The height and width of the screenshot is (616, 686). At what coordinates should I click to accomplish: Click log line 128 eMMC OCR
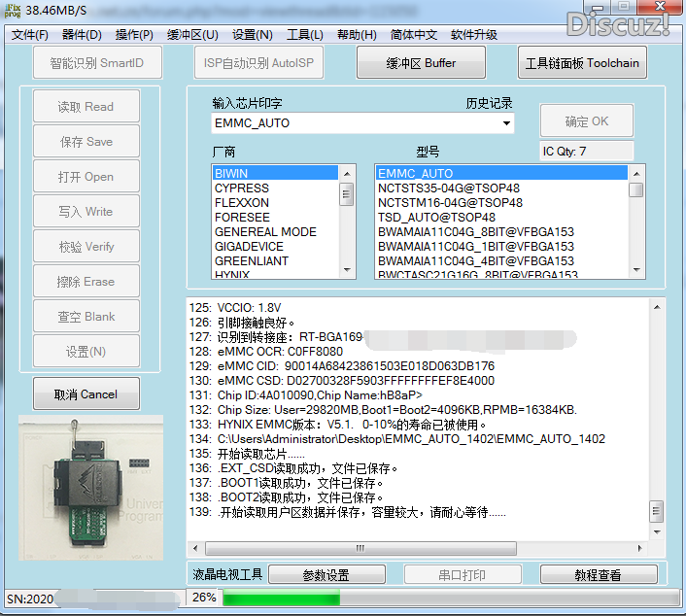pyautogui.click(x=266, y=352)
